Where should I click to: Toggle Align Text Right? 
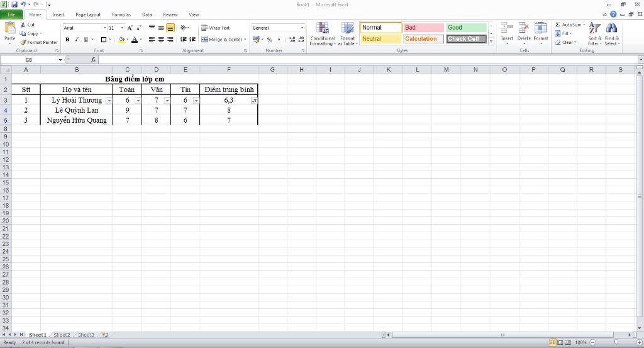pos(170,40)
